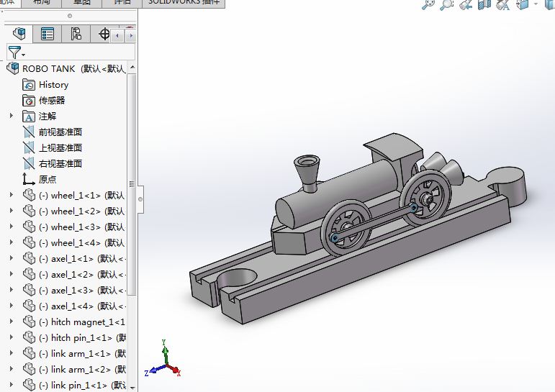Viewport: 555px width, 392px height.
Task: Select the front wheel of the train model
Action: click(x=346, y=228)
